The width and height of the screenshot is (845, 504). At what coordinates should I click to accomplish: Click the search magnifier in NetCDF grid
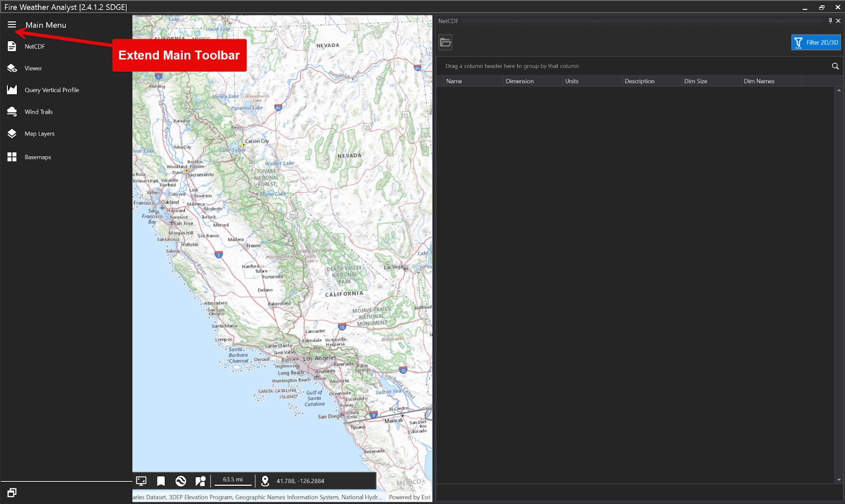pyautogui.click(x=835, y=66)
